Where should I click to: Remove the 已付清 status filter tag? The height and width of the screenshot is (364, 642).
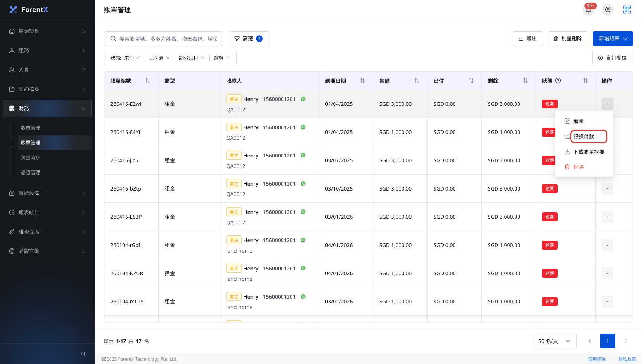click(168, 58)
